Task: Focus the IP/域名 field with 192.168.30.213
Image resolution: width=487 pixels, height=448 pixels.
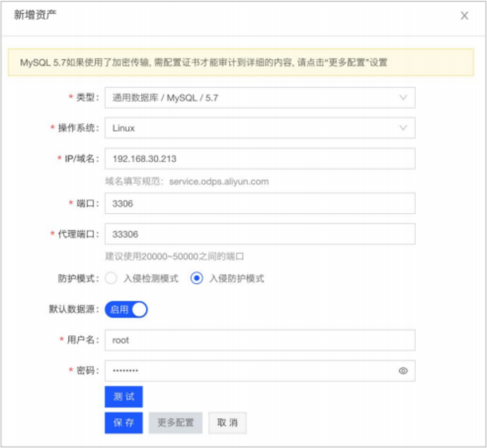Action: 260,159
